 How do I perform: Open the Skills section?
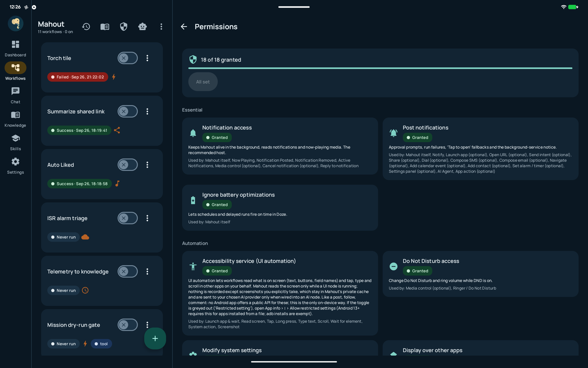pos(16,143)
